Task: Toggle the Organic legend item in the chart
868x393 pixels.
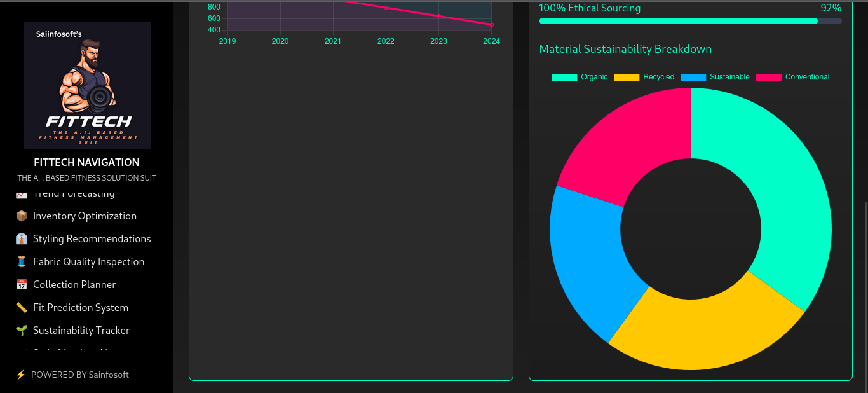Action: click(x=580, y=77)
